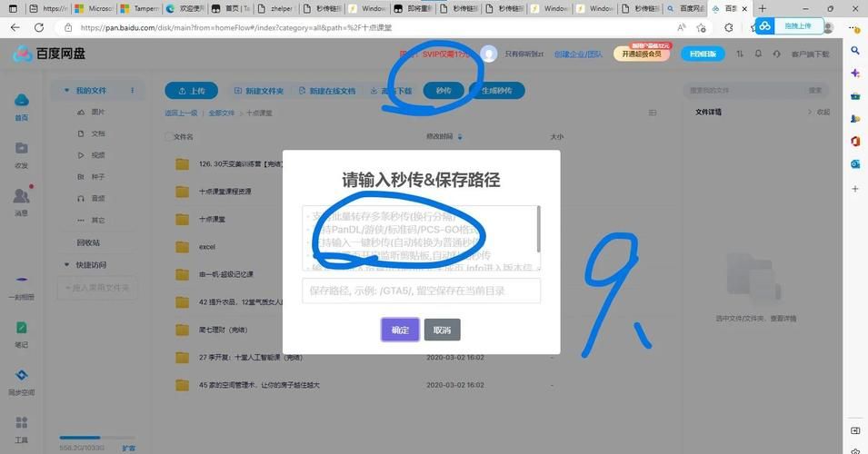This screenshot has height=454, width=868.
Task: Open 一刻相册 in the left sidebar
Action: tap(21, 288)
